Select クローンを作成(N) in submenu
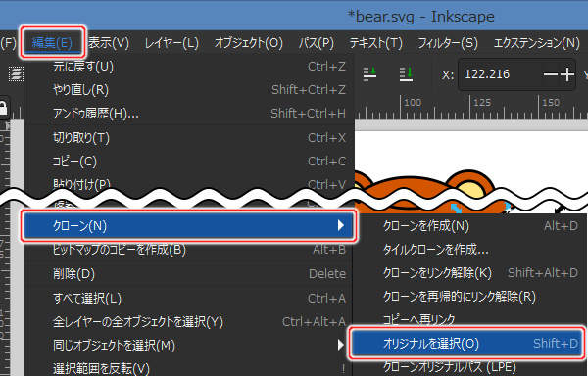The height and width of the screenshot is (376, 588). pyautogui.click(x=470, y=226)
